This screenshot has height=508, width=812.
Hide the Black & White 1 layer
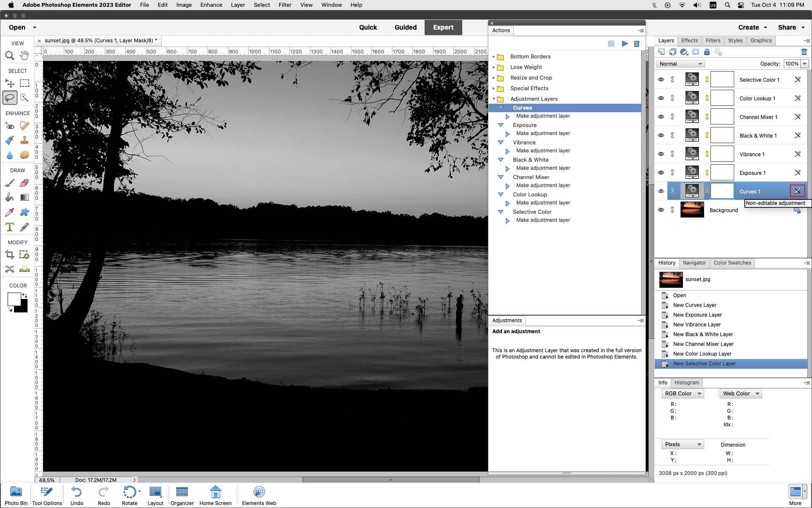[661, 135]
